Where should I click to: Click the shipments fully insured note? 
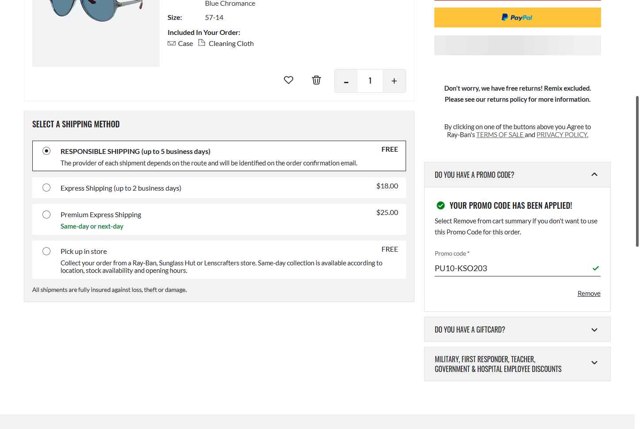[109, 290]
